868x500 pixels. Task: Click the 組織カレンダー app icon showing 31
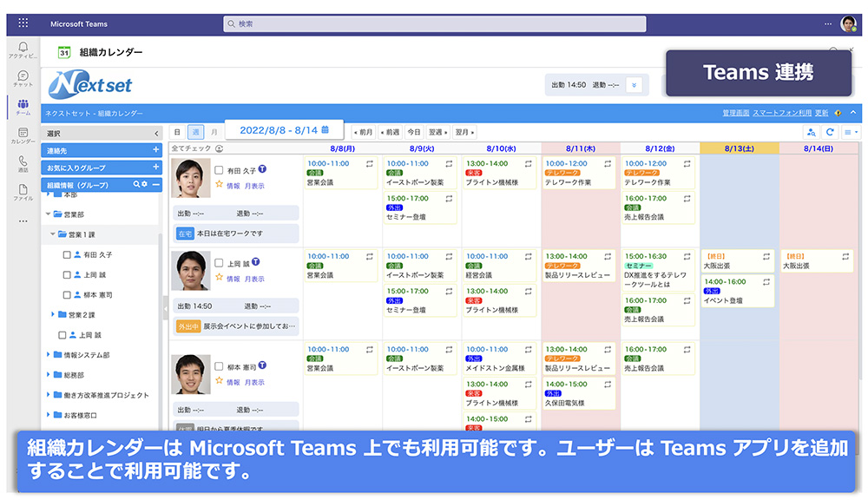pyautogui.click(x=64, y=52)
